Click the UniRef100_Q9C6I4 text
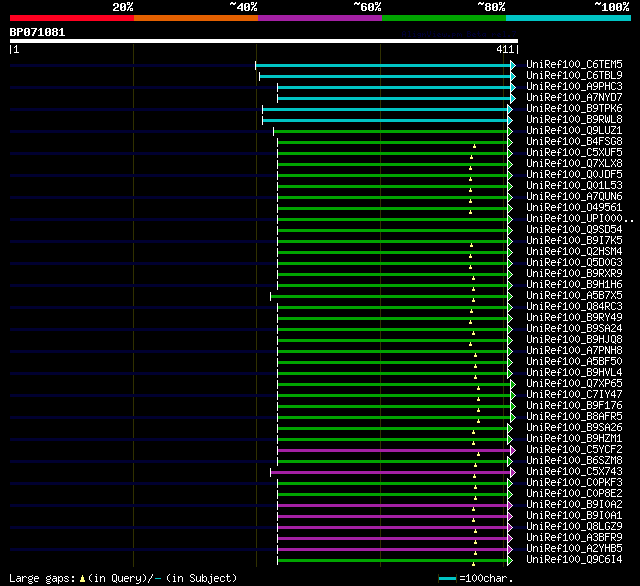The width and height of the screenshot is (640, 586). point(574,560)
